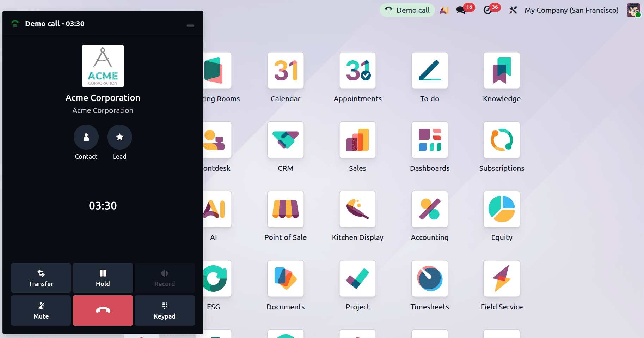The height and width of the screenshot is (338, 644).
Task: Minimize the Demo call panel
Action: [x=190, y=25]
